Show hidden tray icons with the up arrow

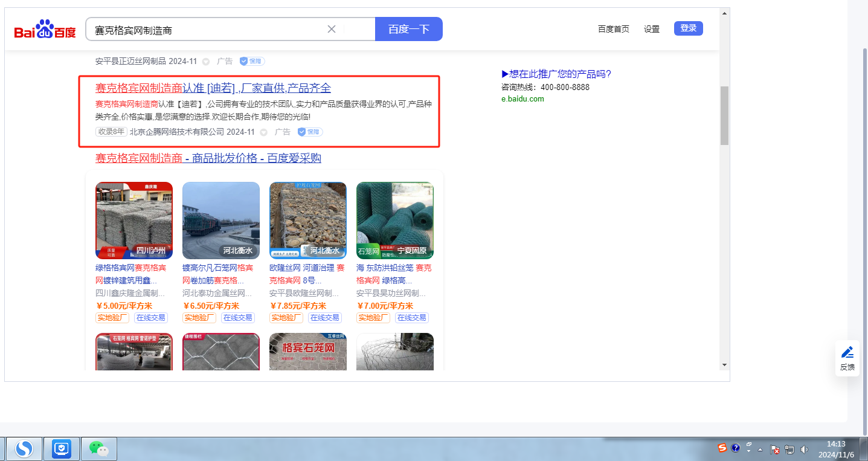coord(760,450)
